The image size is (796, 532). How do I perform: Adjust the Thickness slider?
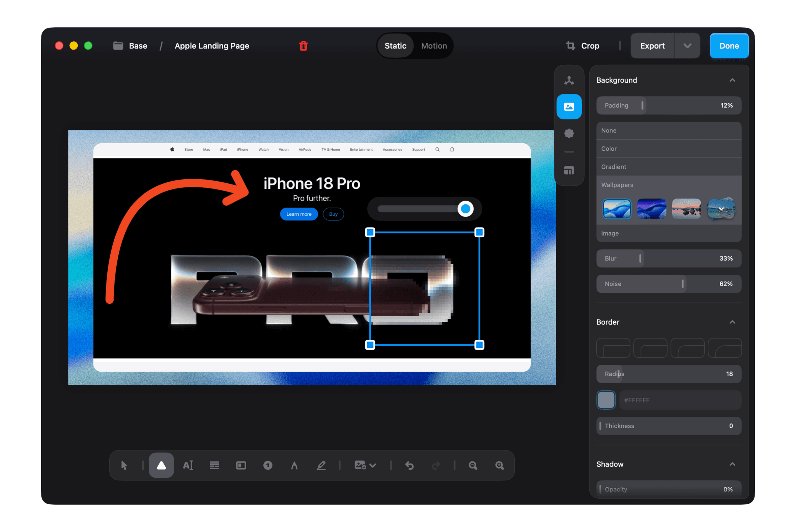pos(669,426)
